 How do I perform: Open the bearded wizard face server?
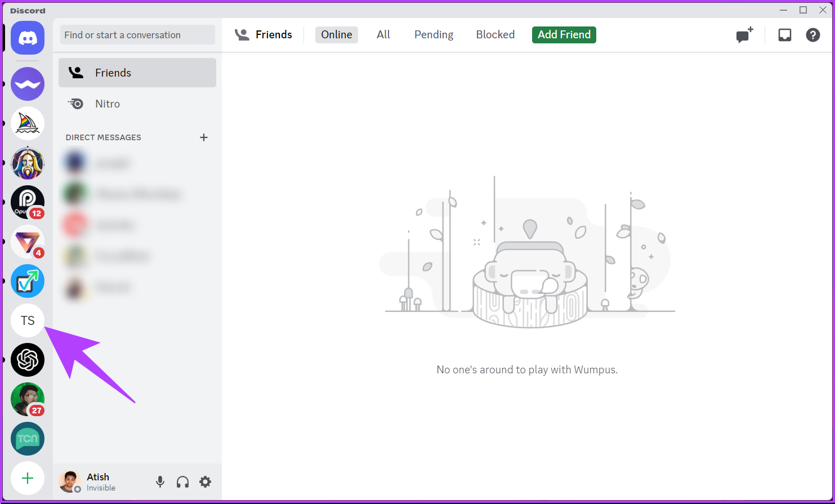(x=28, y=163)
